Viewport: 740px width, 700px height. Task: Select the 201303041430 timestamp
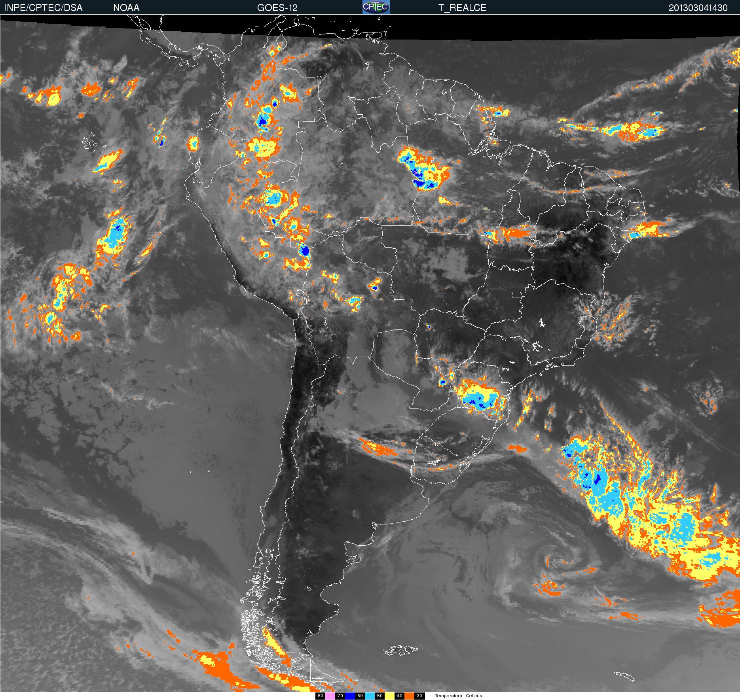[x=698, y=8]
